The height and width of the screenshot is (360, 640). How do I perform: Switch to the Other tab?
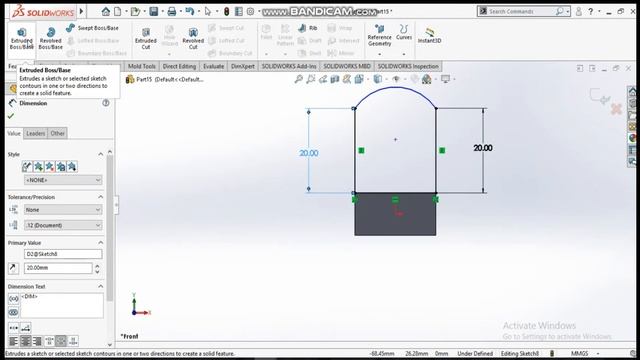pyautogui.click(x=58, y=133)
